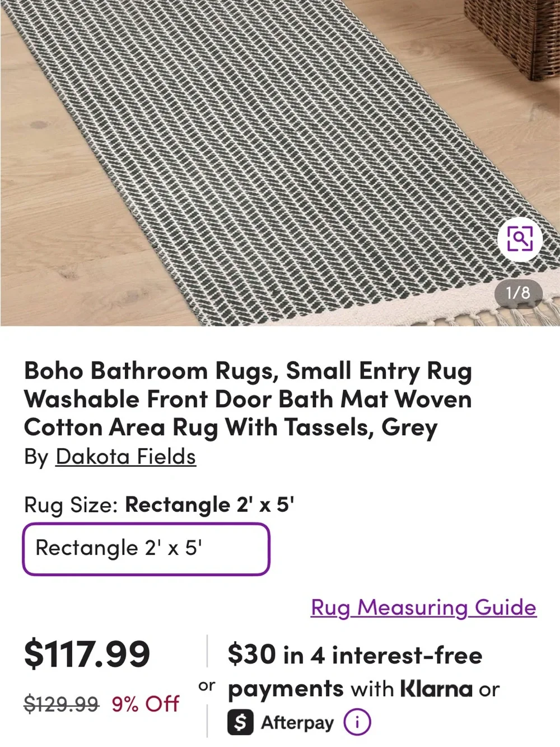
Task: Click the word Grey in product title
Action: 409,428
